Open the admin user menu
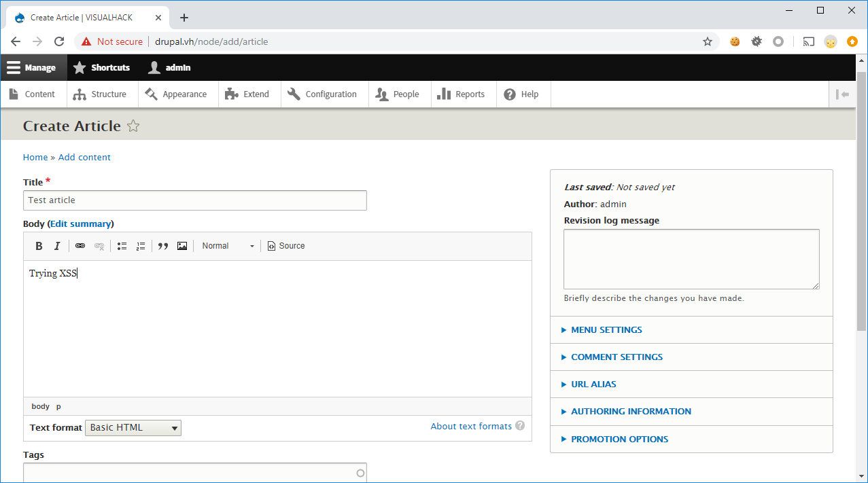The height and width of the screenshot is (483, 868). click(169, 67)
